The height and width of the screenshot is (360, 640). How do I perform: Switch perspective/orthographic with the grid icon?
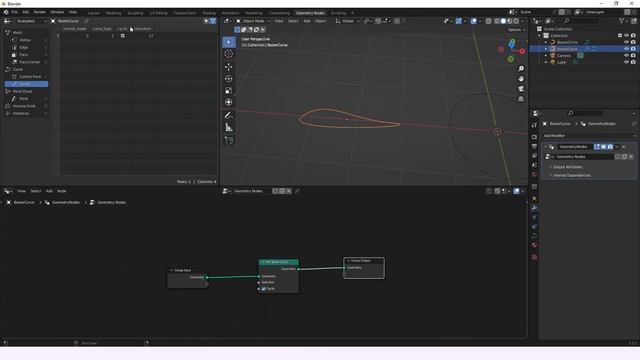(521, 99)
